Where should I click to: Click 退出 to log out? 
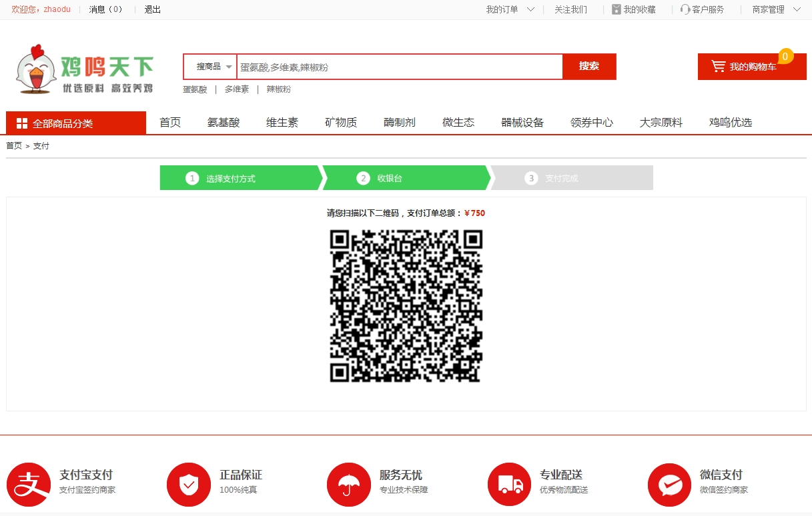(x=153, y=9)
